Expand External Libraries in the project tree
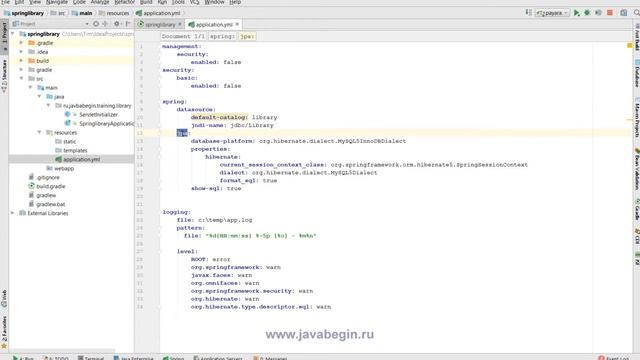This screenshot has width=640, height=360. 13,213
